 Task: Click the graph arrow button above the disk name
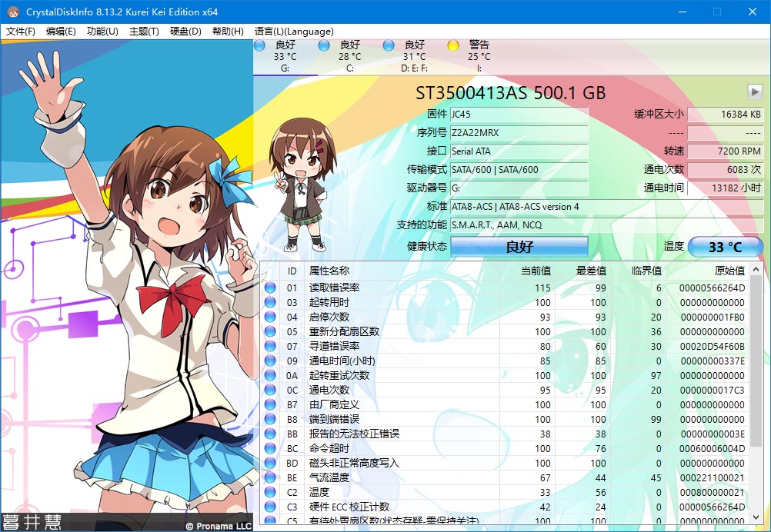(755, 92)
